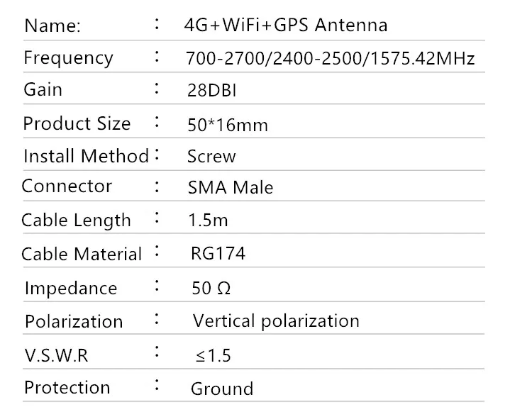The width and height of the screenshot is (532, 407).
Task: Click the "Cable Material" label
Action: (82, 254)
